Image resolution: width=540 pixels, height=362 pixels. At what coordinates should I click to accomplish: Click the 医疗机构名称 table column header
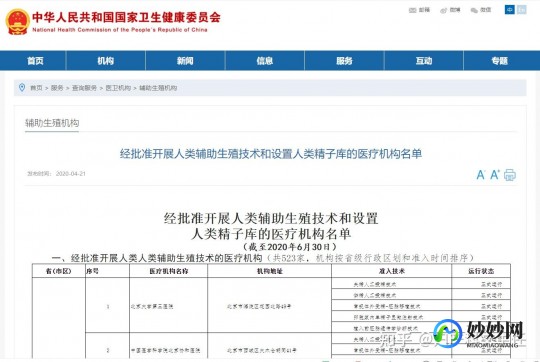[x=169, y=271]
